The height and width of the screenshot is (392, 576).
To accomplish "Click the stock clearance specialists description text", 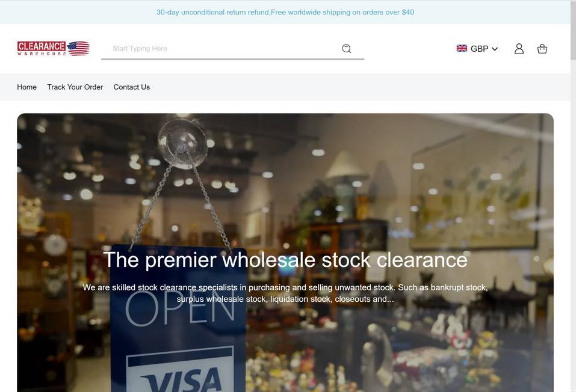I will [x=285, y=293].
